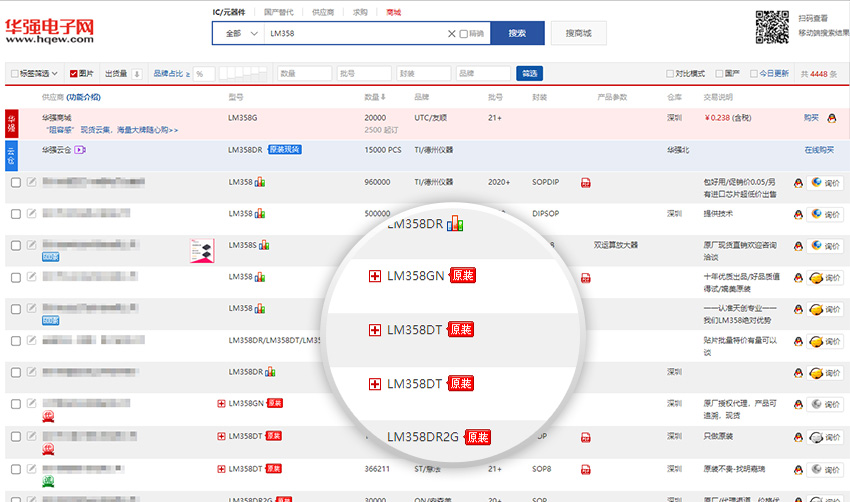This screenshot has height=502, width=850.
Task: Sort by 出货量 using the down-arrow icon
Action: pyautogui.click(x=137, y=74)
